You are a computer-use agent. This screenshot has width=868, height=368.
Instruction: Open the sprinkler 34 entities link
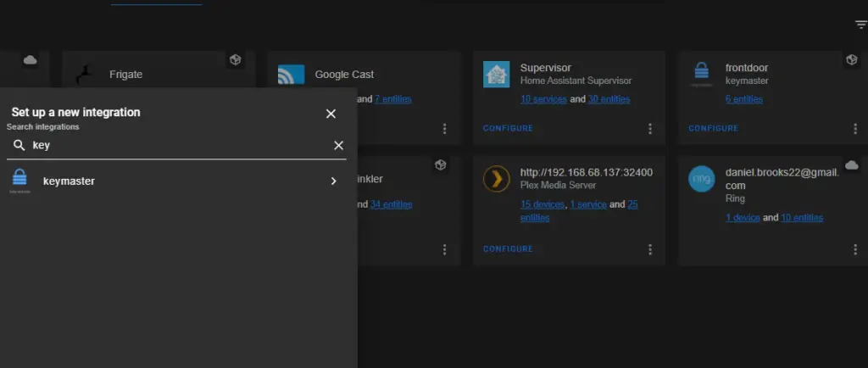pyautogui.click(x=392, y=204)
